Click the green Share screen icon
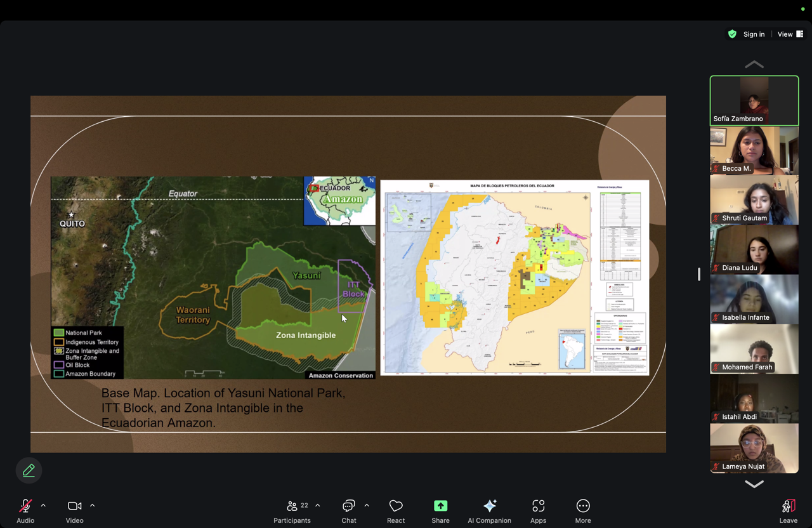This screenshot has width=812, height=528. coord(440,506)
